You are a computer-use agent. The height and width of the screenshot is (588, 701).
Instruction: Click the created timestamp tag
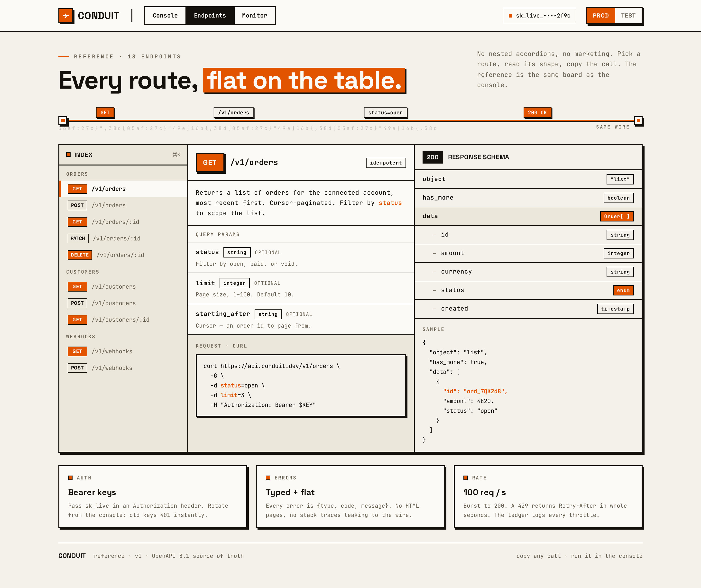point(615,309)
